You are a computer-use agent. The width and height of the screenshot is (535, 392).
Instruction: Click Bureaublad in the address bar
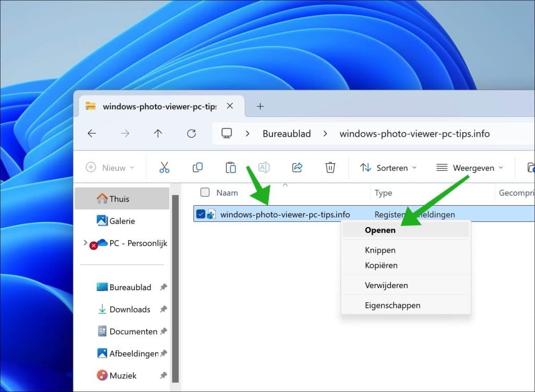(x=287, y=134)
